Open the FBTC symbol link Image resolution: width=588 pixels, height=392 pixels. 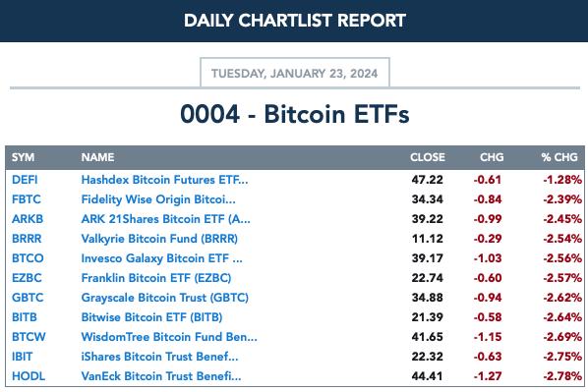[x=27, y=199]
